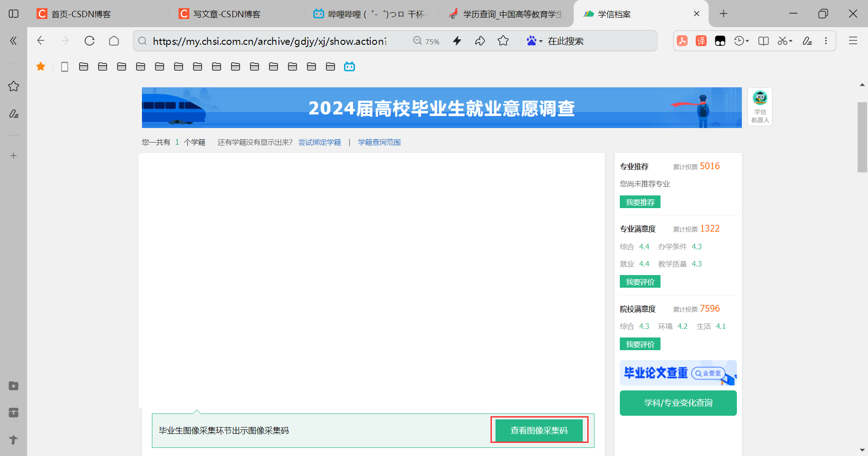Click 查看图像采集码 button
This screenshot has width=868, height=456.
539,430
